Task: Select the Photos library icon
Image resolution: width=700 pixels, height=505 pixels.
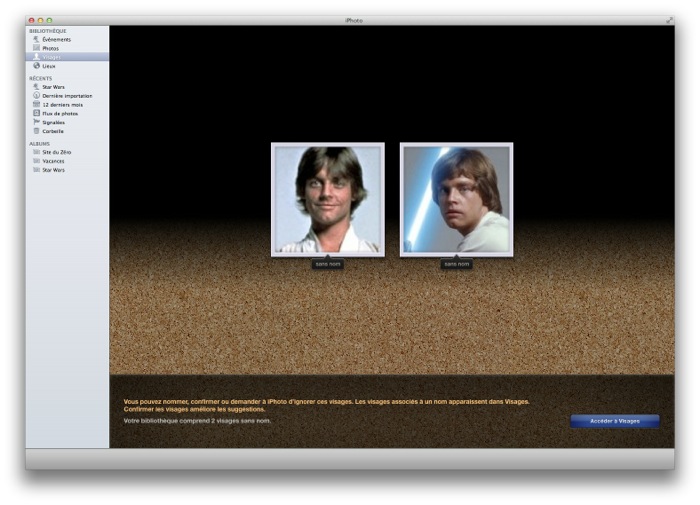Action: 37,48
